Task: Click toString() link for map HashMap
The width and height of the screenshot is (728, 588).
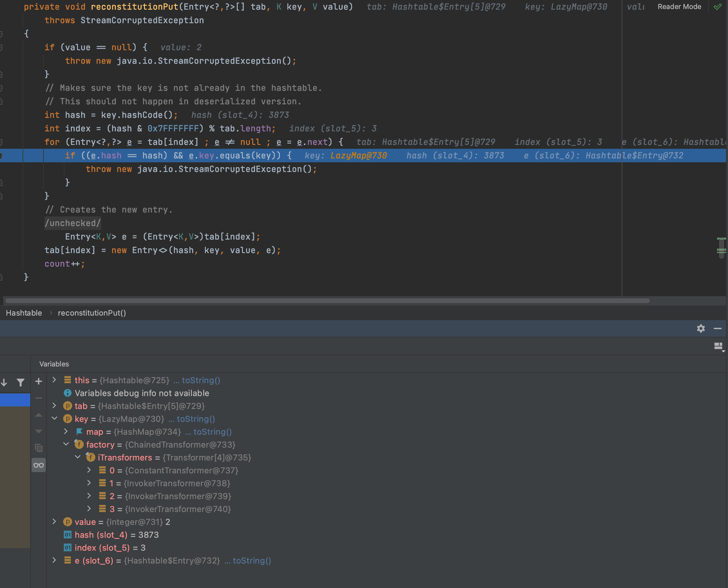Action: (x=212, y=432)
